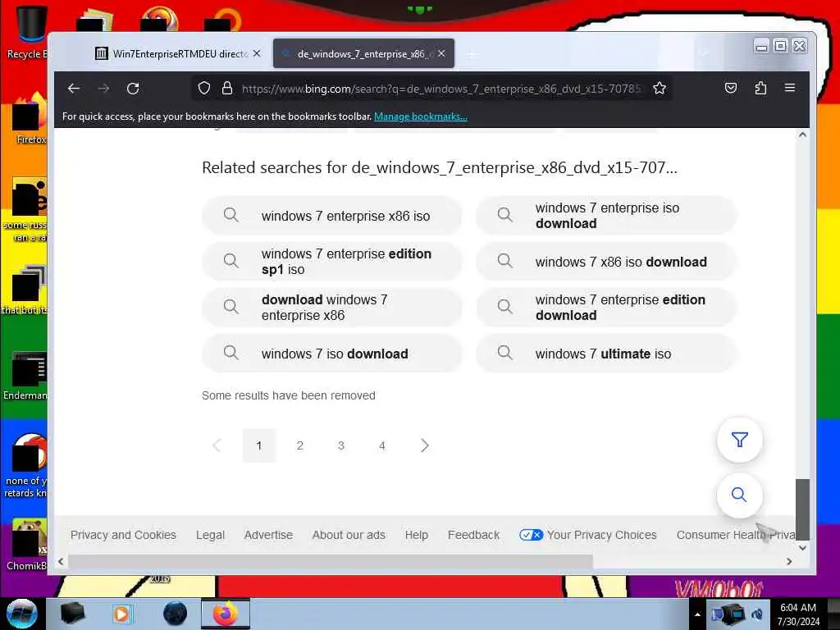Search windows 7 enterprise edition sp1 iso
This screenshot has width=840, height=630.
pyautogui.click(x=331, y=262)
